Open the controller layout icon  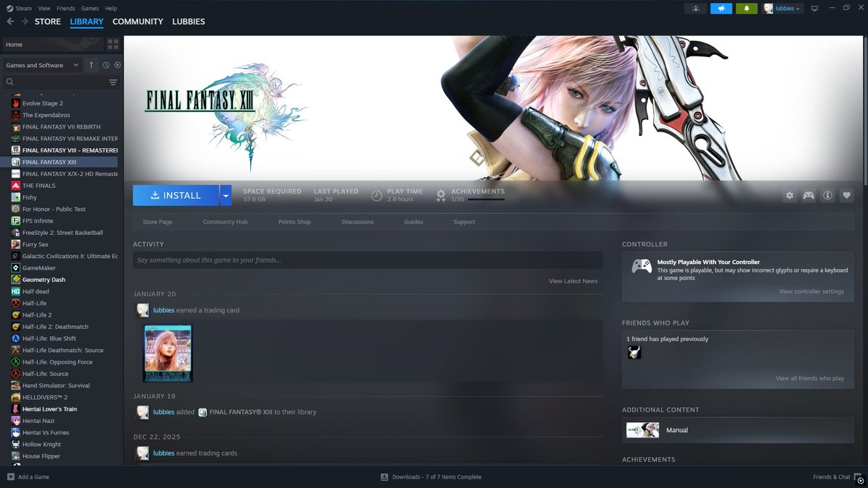pyautogui.click(x=809, y=195)
